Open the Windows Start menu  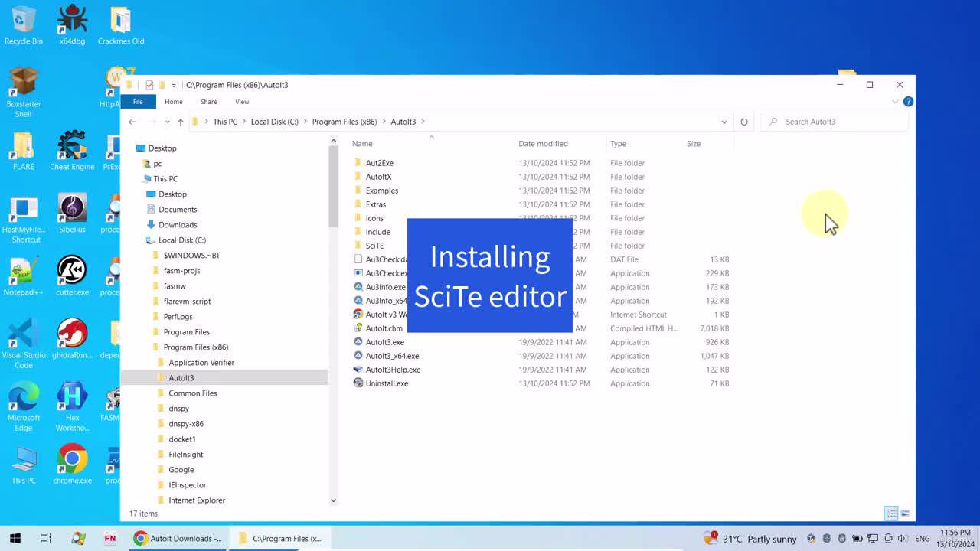click(15, 538)
